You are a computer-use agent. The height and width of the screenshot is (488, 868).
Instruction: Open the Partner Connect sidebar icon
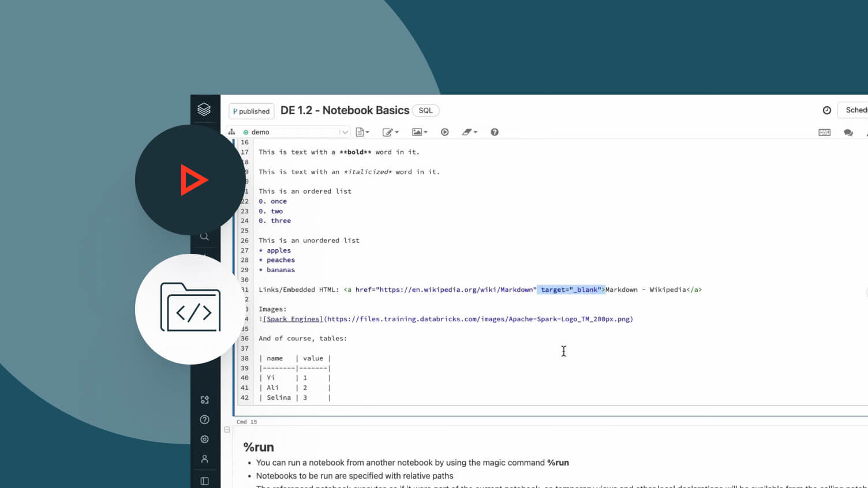tap(204, 400)
